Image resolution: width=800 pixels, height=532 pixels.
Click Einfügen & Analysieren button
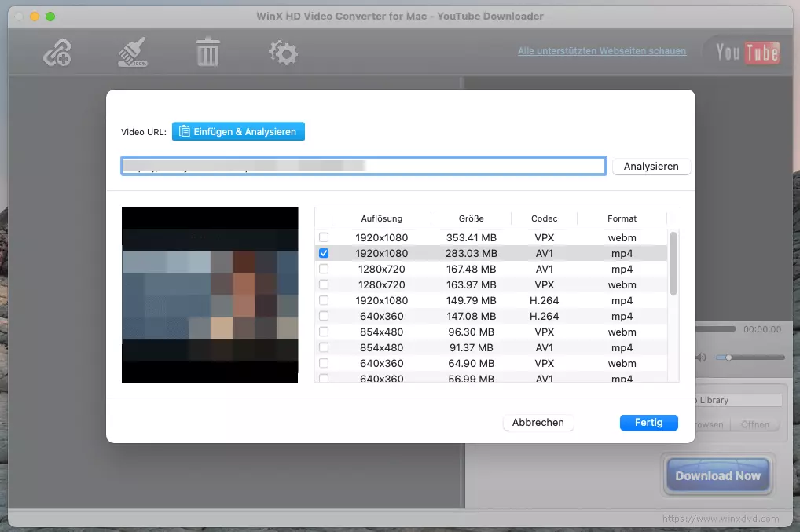click(x=238, y=131)
